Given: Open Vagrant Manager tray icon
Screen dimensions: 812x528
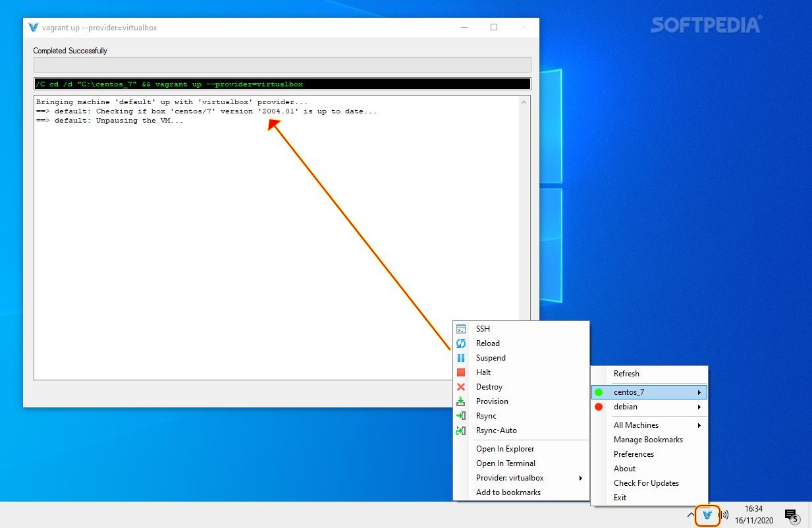Looking at the screenshot, I should point(707,515).
